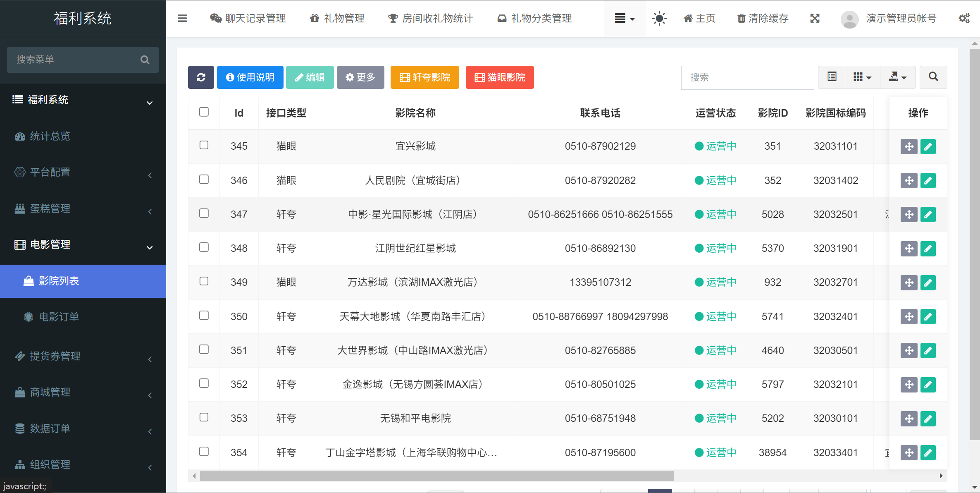Open the settings gears icon at top right
Image resolution: width=980 pixels, height=493 pixels.
[964, 18]
